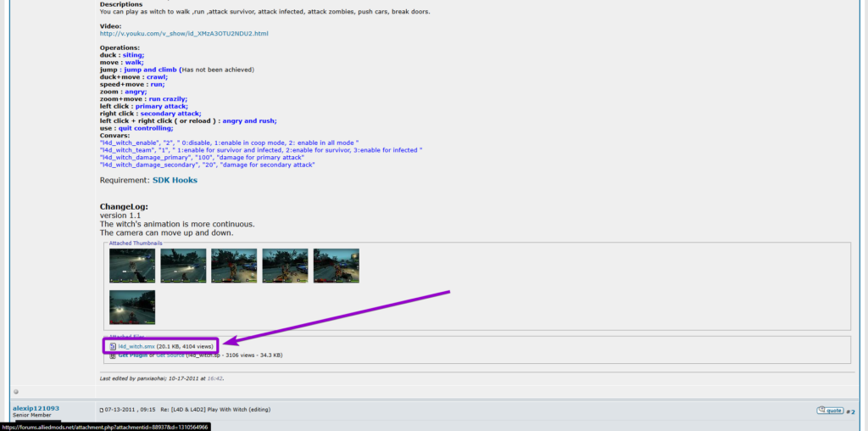
Task: Click the 16:42 last-edited time link
Action: click(214, 378)
